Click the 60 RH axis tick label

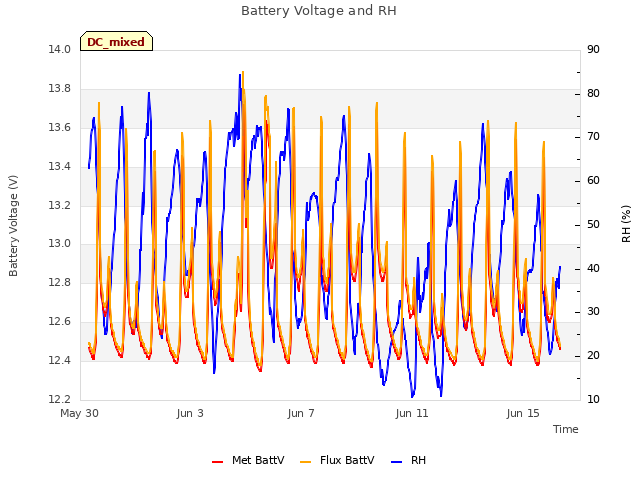(593, 181)
